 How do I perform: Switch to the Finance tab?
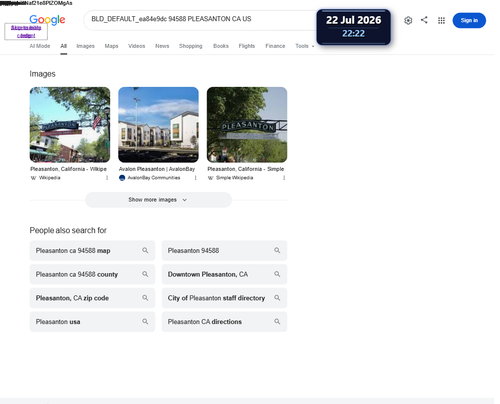coord(275,46)
